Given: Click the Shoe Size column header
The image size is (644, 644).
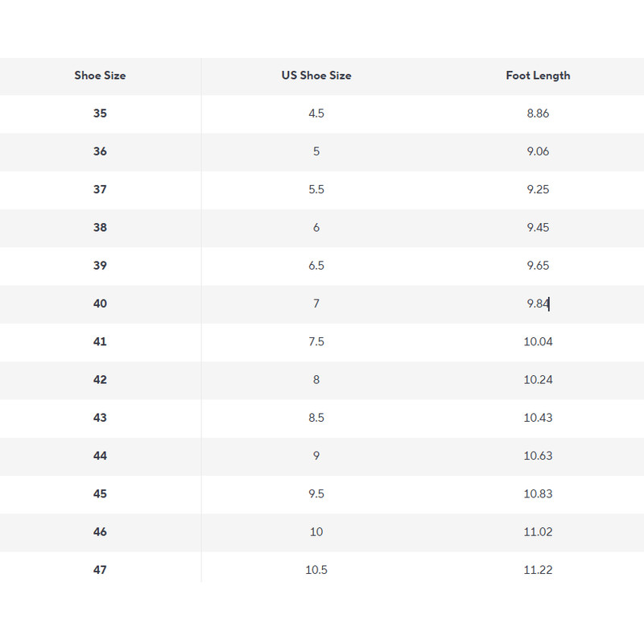Looking at the screenshot, I should point(100,76).
